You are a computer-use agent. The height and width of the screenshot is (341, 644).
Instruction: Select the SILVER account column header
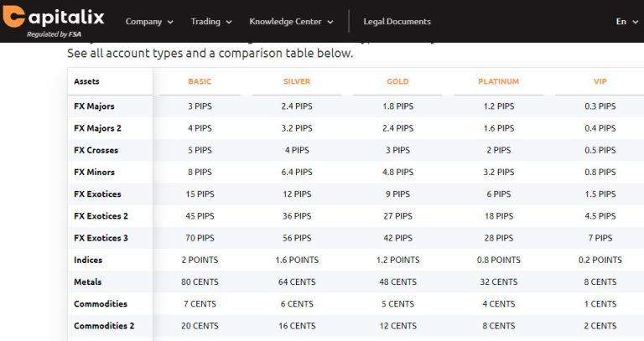297,81
